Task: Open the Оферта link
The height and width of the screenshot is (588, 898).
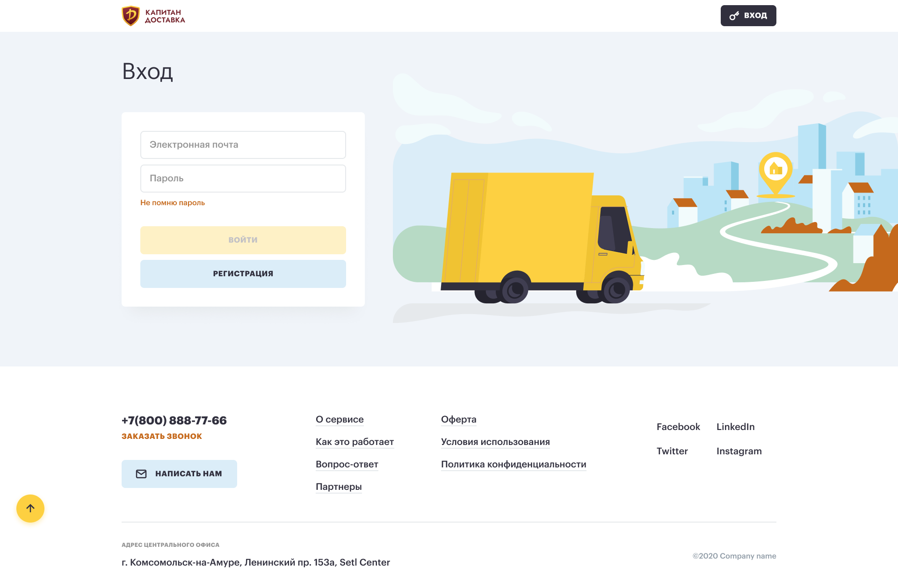Action: [x=459, y=419]
